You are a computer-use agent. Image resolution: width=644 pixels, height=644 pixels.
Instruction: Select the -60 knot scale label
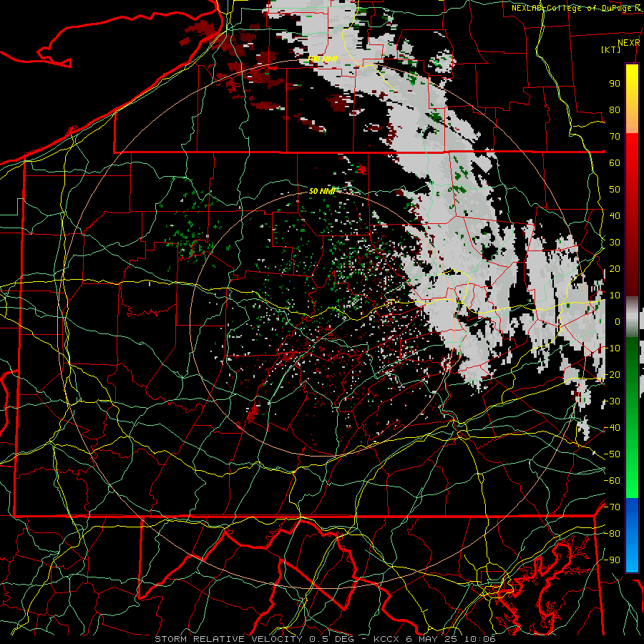point(612,481)
